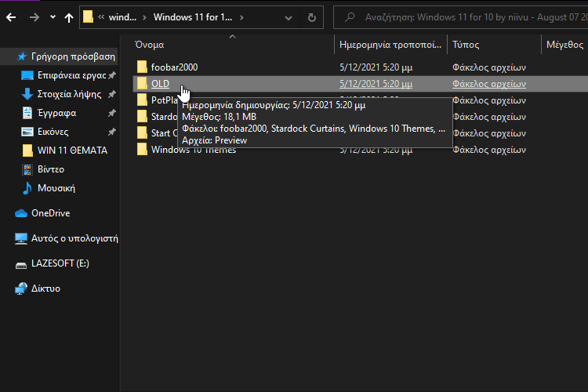Open Δίκτυο in navigation pane

[45, 289]
